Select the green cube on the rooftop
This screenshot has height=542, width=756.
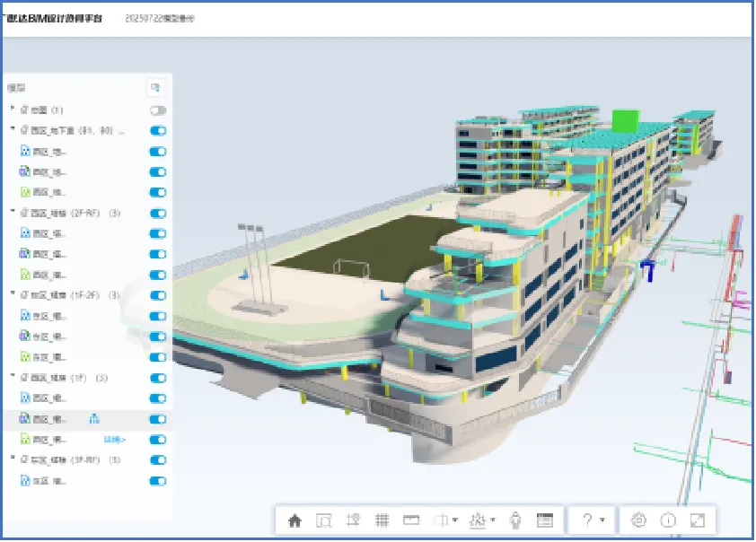pyautogui.click(x=625, y=121)
